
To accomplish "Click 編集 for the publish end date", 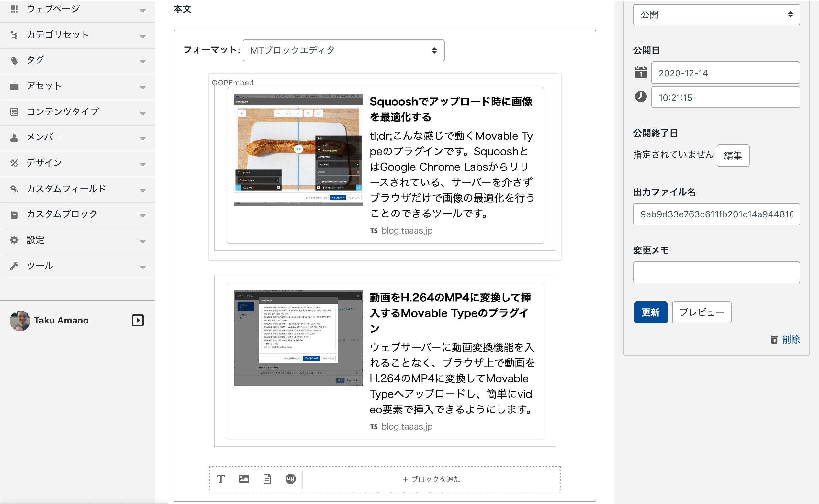I will (x=733, y=155).
